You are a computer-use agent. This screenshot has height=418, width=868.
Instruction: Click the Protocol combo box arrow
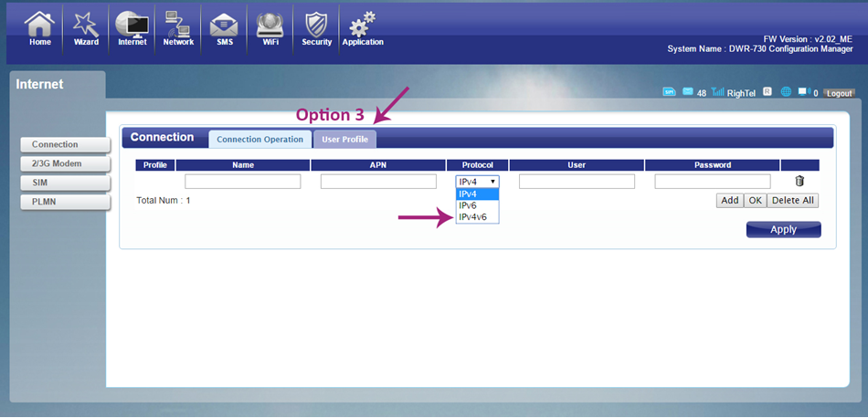[x=493, y=182]
